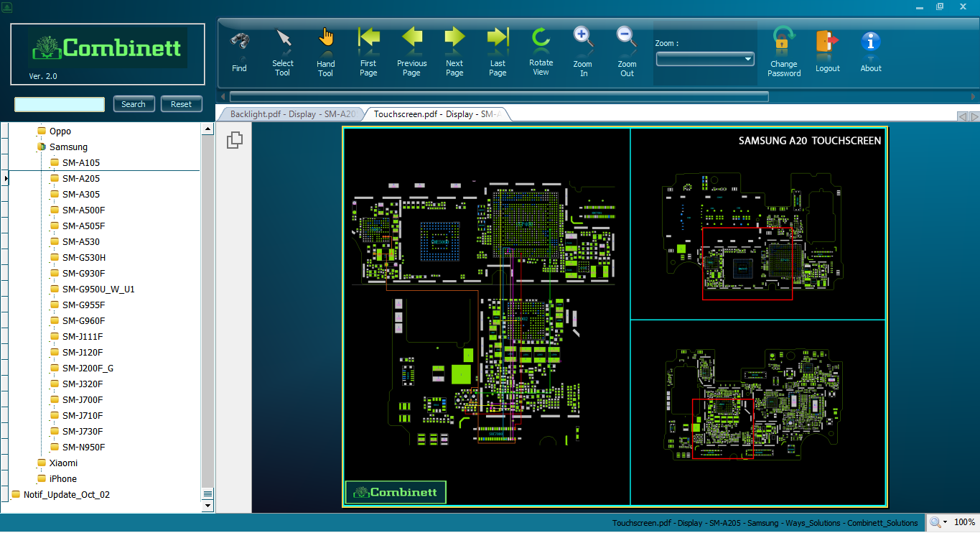This screenshot has width=980, height=533.
Task: Click the tree scrollbar down arrow
Action: [x=208, y=506]
